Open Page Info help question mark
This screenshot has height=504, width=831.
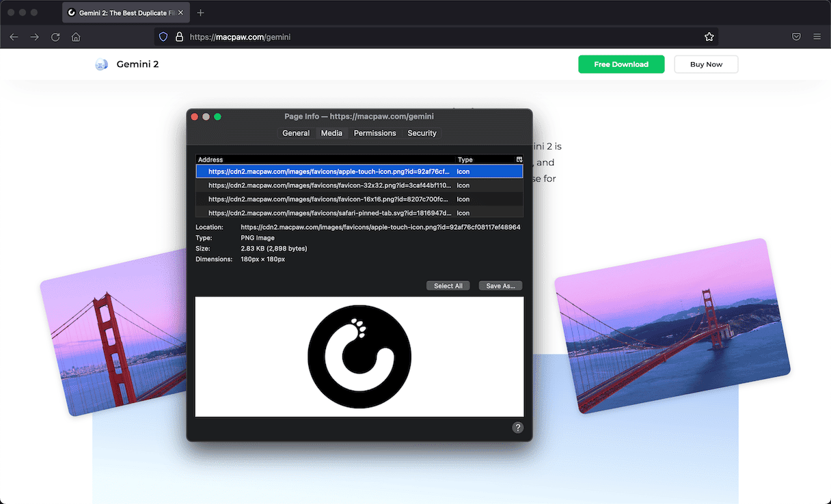coord(517,428)
